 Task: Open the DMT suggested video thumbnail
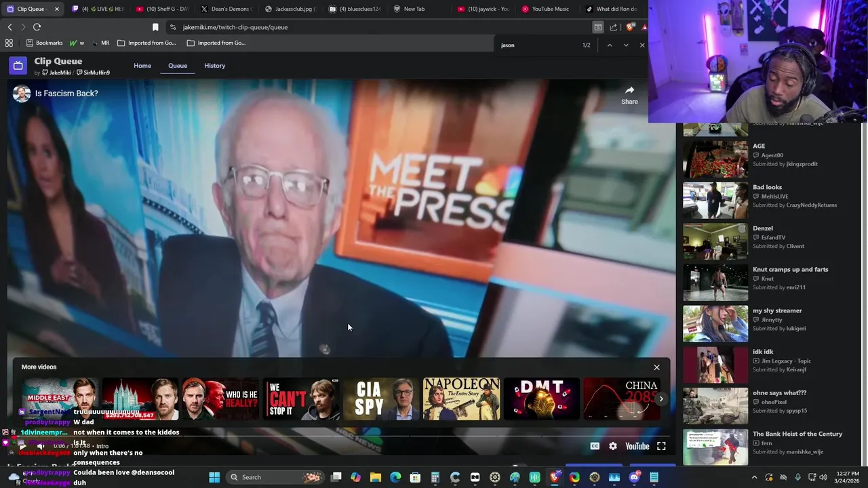[542, 399]
